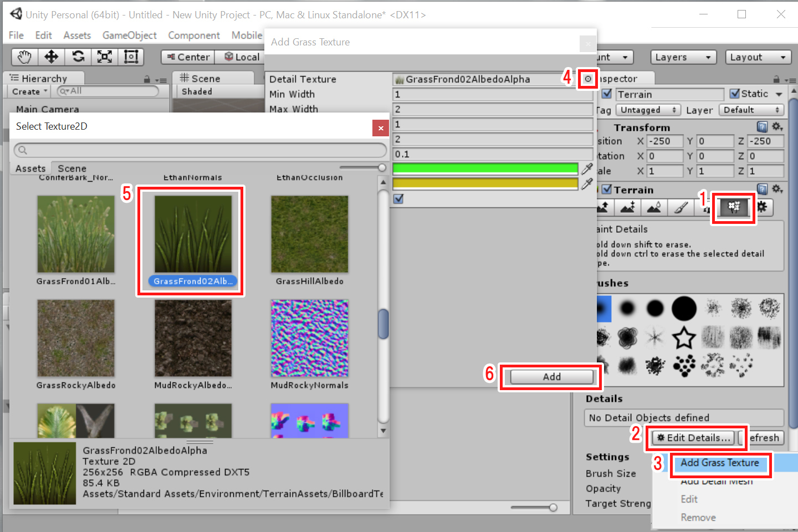The image size is (798, 532).
Task: Lock the Hierarchy panel
Action: [147, 79]
